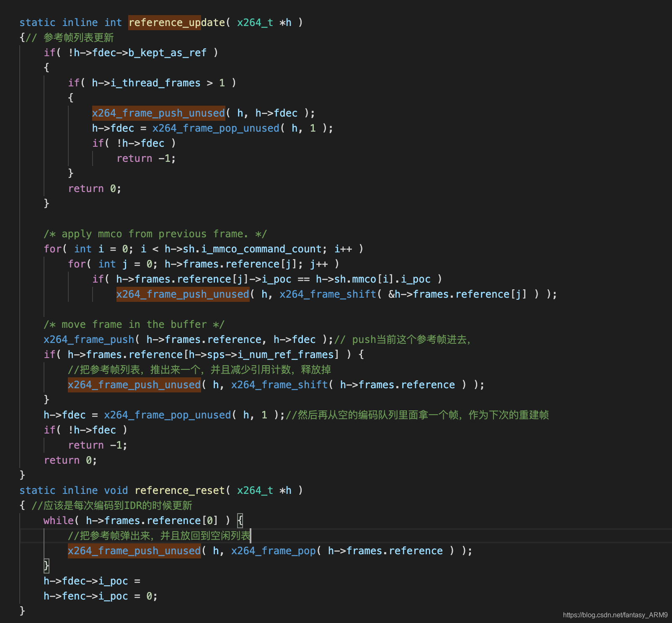Image resolution: width=672 pixels, height=623 pixels.
Task: Click the function name reference_update
Action: pos(177,23)
